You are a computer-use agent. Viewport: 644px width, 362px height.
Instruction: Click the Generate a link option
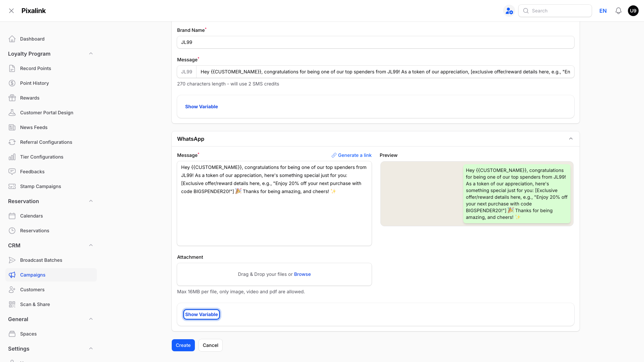(x=352, y=155)
